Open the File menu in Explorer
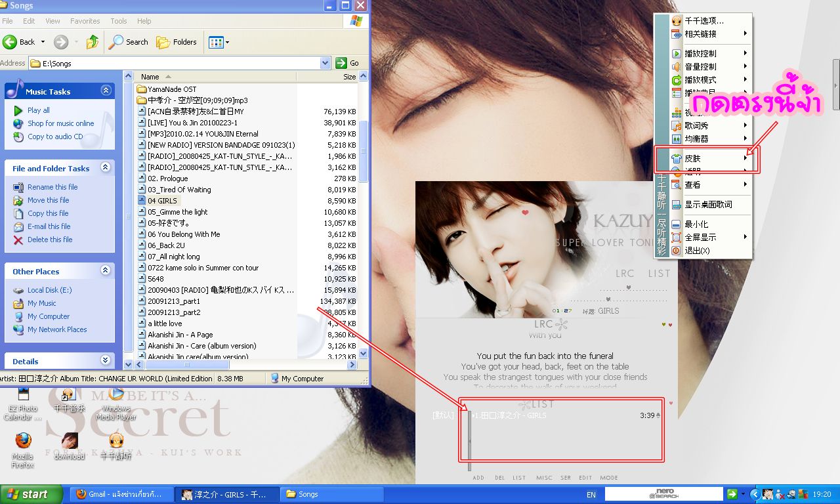Image resolution: width=840 pixels, height=504 pixels. 8,21
